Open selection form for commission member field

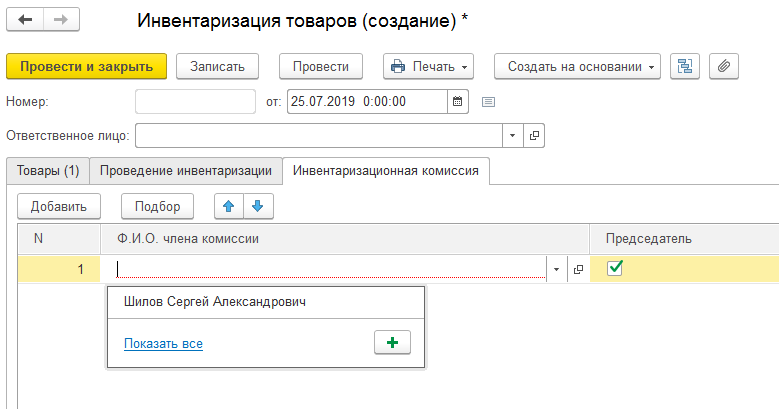click(577, 269)
